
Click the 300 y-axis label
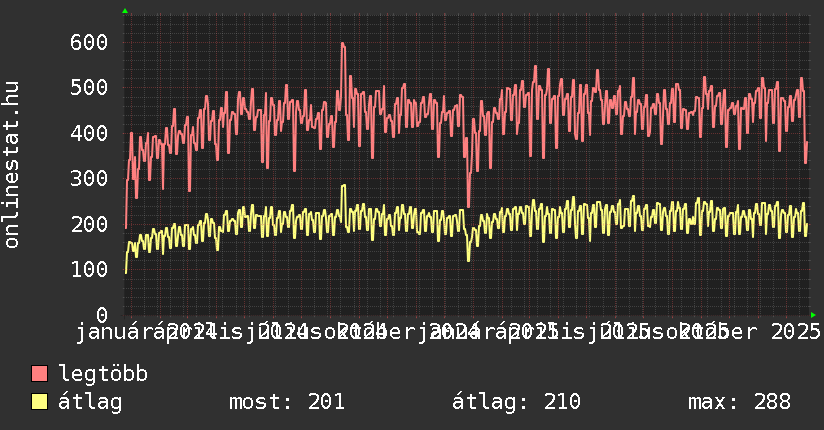tap(89, 178)
